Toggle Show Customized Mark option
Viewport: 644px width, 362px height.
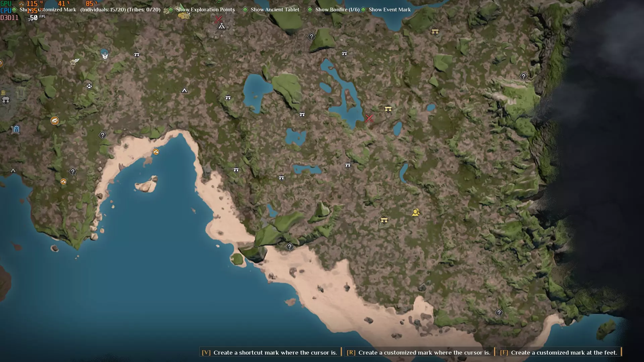pos(14,10)
